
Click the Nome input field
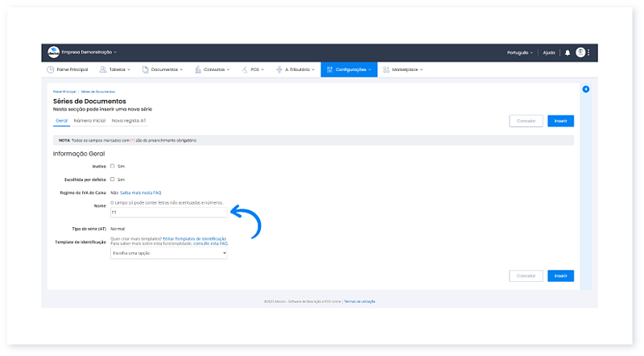point(169,213)
